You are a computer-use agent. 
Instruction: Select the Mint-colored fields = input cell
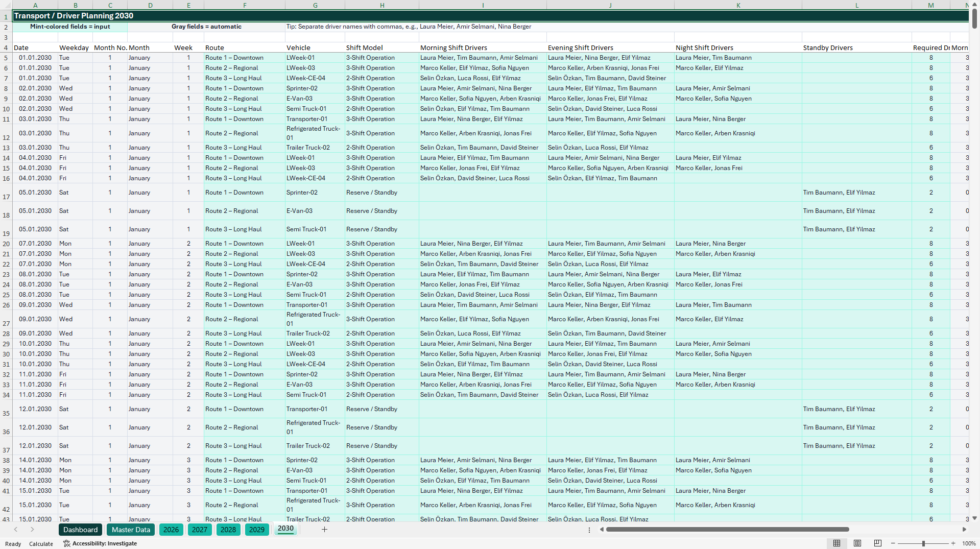[70, 27]
